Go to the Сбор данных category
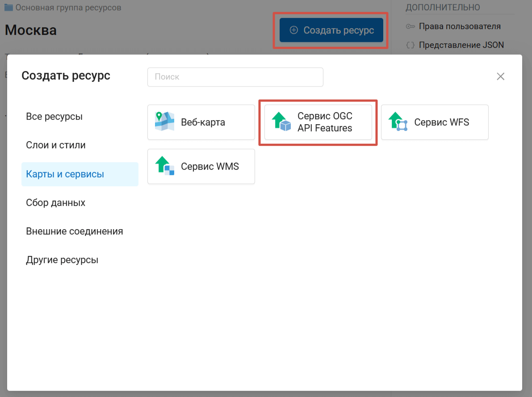This screenshot has width=532, height=397. tap(55, 203)
